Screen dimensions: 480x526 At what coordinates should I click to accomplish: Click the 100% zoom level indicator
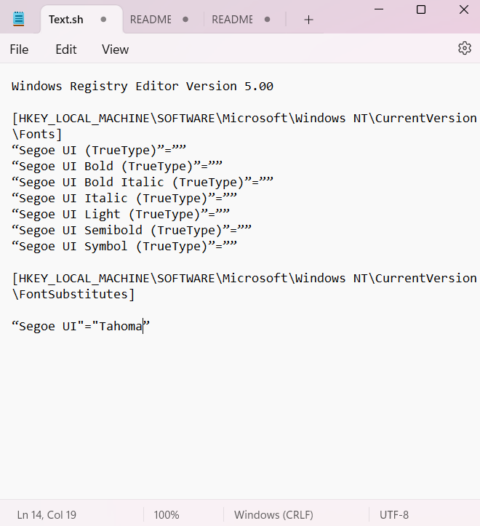[x=166, y=515]
